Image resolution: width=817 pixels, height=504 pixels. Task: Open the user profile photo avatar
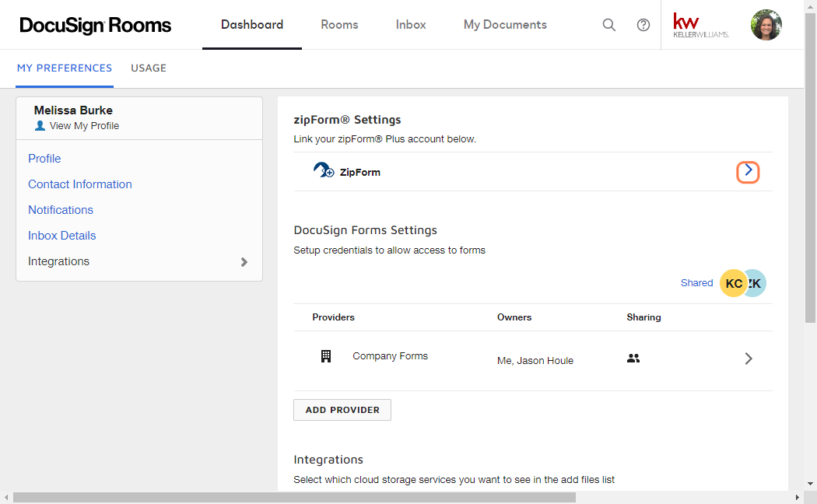[x=766, y=24]
